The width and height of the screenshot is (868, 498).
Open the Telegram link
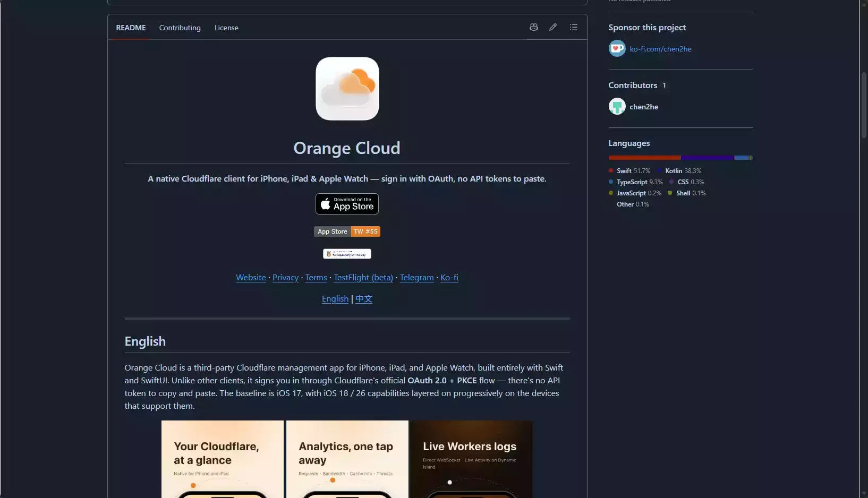(x=417, y=277)
